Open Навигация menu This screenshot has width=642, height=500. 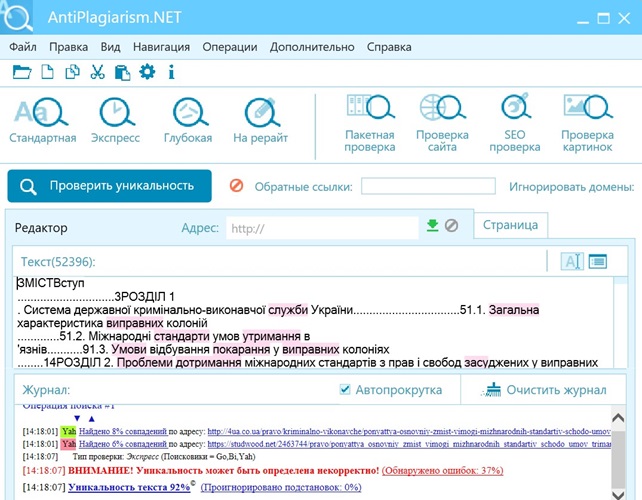coord(161,47)
